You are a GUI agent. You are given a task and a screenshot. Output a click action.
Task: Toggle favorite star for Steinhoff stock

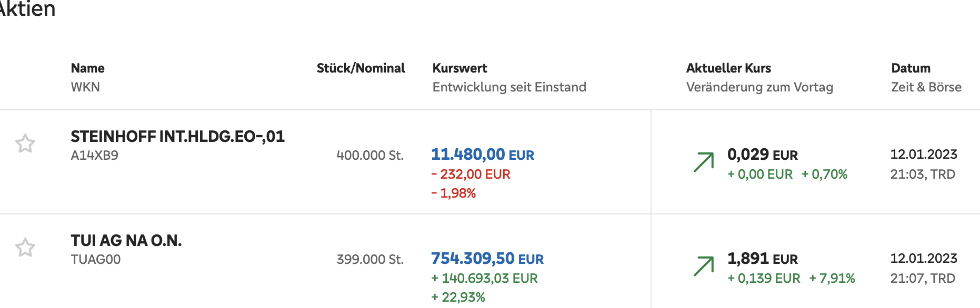point(25,143)
